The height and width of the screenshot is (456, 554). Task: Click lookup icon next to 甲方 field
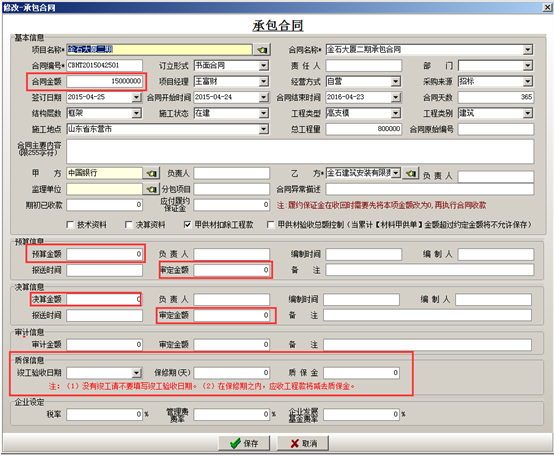[152, 173]
